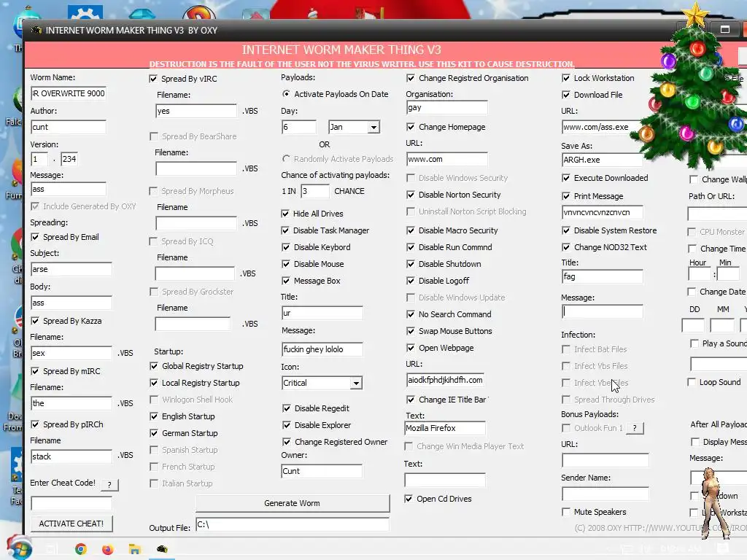Toggle Execute Downloaded checkbox
The height and width of the screenshot is (560, 747).
pyautogui.click(x=565, y=178)
